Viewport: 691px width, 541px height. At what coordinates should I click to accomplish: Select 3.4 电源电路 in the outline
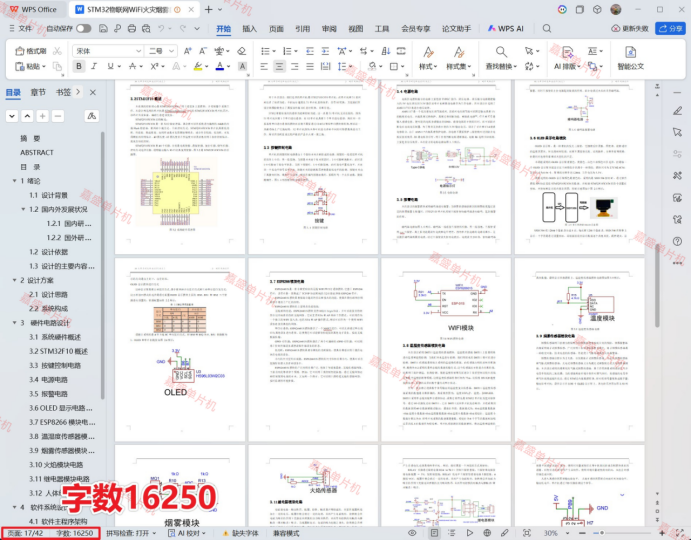click(x=48, y=379)
